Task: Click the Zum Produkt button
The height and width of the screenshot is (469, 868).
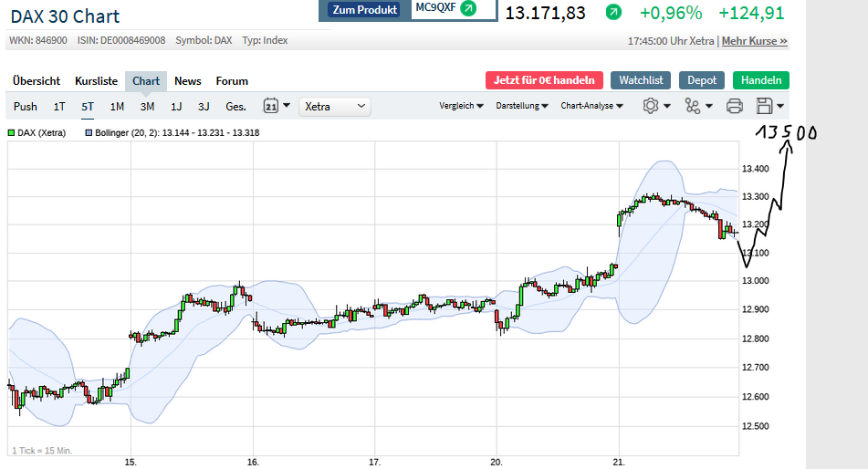Action: coord(365,10)
